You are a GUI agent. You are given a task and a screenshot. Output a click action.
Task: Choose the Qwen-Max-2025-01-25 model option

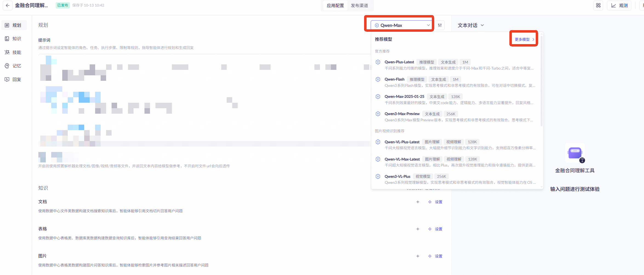pos(455,100)
